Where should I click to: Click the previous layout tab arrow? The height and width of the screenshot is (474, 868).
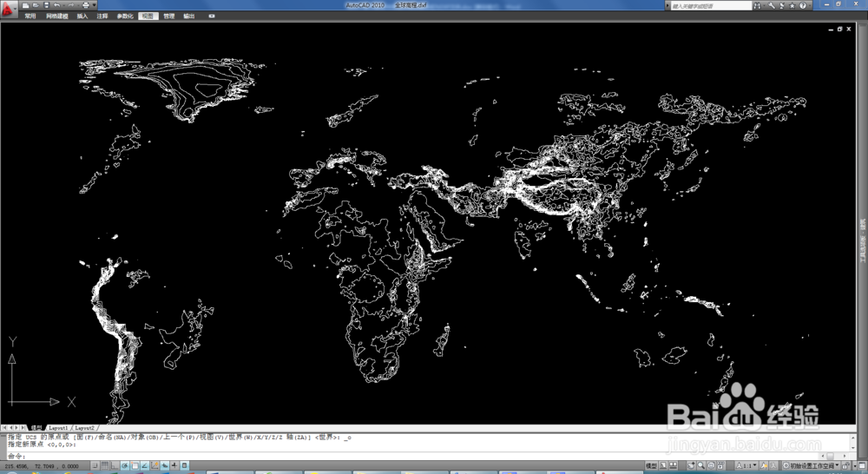(10, 427)
